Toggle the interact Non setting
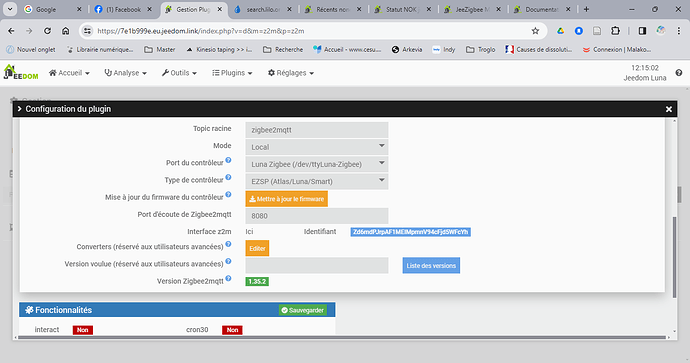This screenshot has height=363, width=690. (83, 330)
